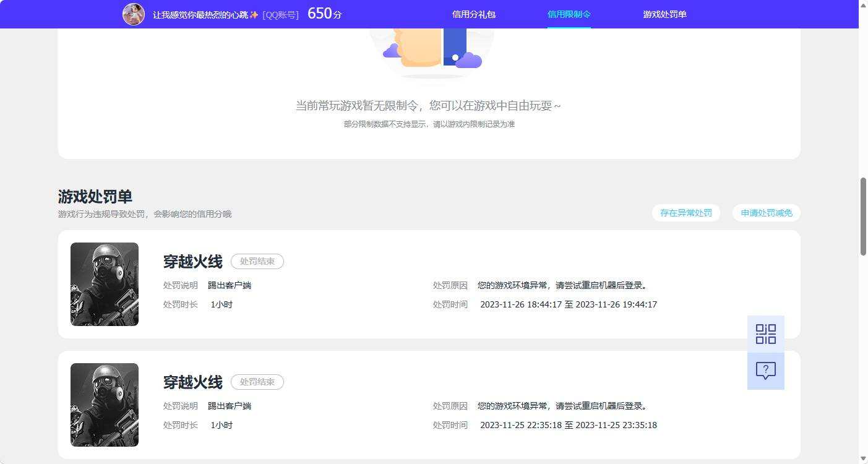
Task: Click the 当前常玩游戏暂无限制令 message
Action: (x=429, y=106)
